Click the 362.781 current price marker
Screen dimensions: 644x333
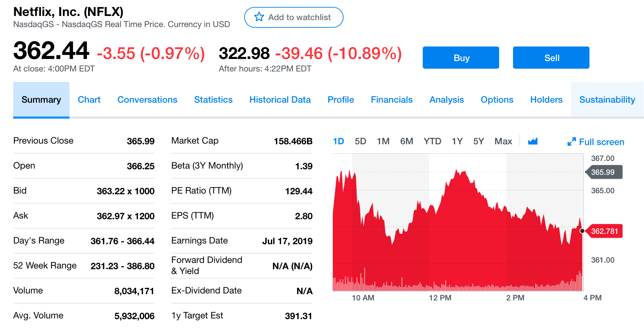click(604, 231)
